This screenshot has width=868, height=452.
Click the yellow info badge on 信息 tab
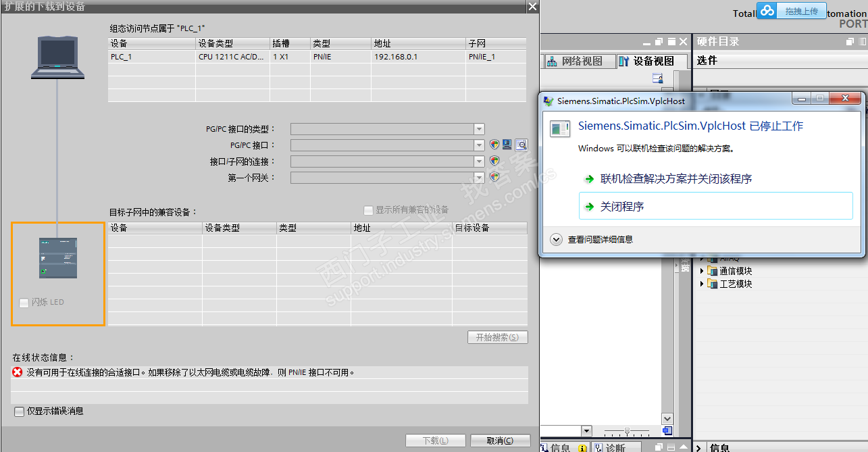pyautogui.click(x=583, y=448)
